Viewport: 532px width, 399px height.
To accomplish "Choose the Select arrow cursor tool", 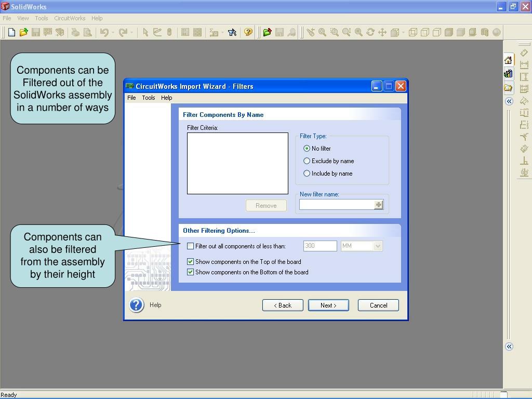I will pos(145,32).
